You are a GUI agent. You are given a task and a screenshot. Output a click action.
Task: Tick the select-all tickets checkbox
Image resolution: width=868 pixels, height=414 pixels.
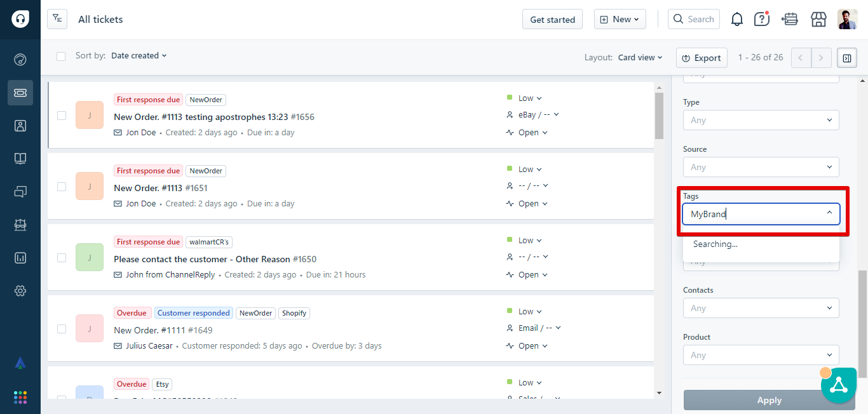click(61, 57)
